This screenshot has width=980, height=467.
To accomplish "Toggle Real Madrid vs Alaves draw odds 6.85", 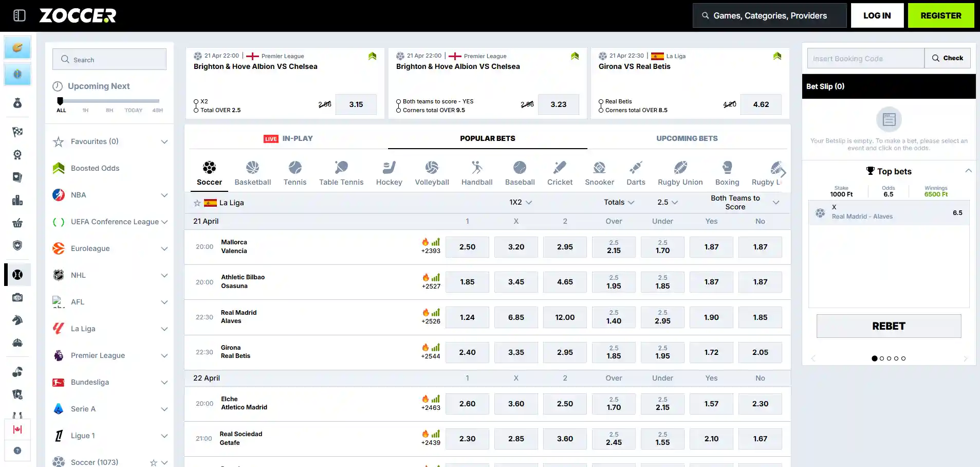I will pyautogui.click(x=516, y=317).
